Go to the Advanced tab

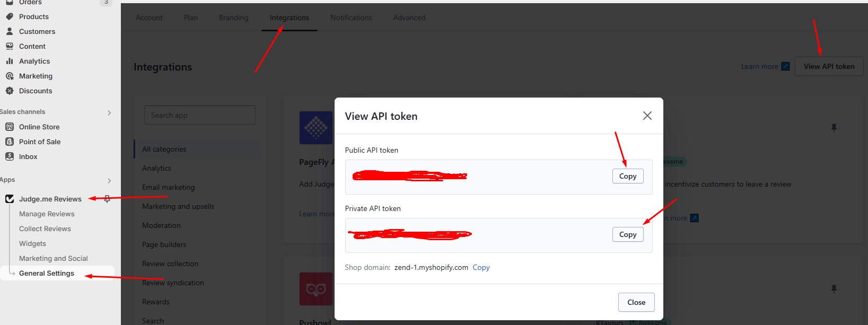[409, 17]
